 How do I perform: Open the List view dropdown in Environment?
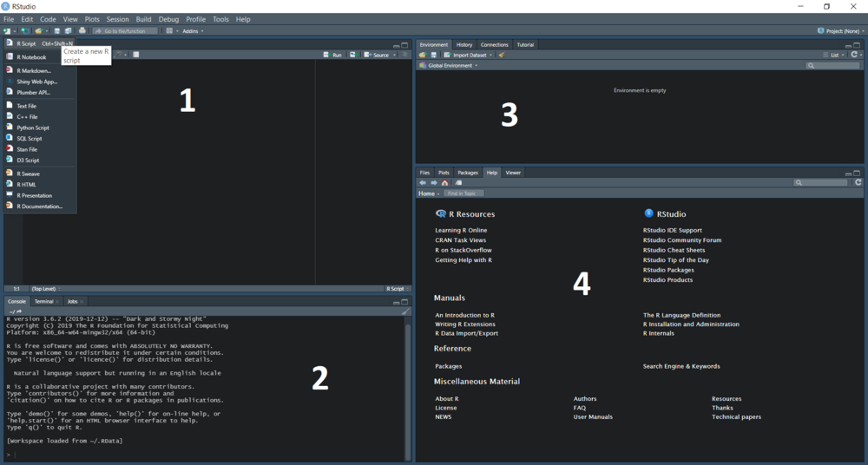click(x=837, y=55)
